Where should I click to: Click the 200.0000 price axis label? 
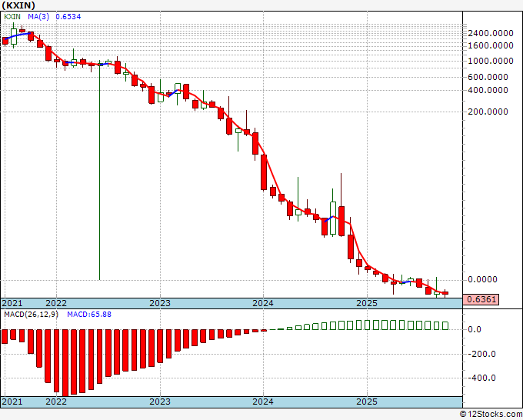click(x=488, y=112)
